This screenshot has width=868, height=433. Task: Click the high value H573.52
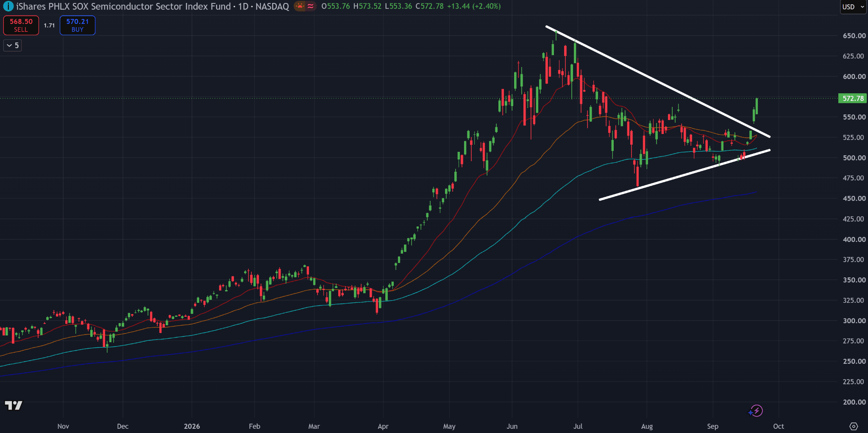pos(367,6)
